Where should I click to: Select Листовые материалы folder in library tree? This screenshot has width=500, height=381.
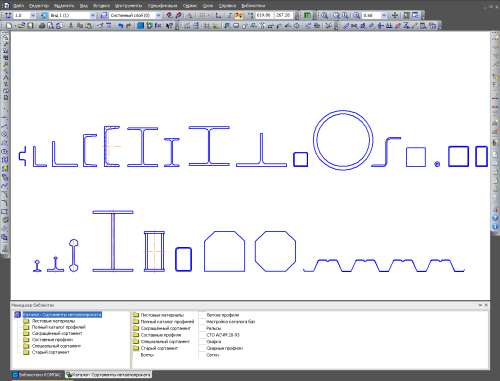pos(53,321)
